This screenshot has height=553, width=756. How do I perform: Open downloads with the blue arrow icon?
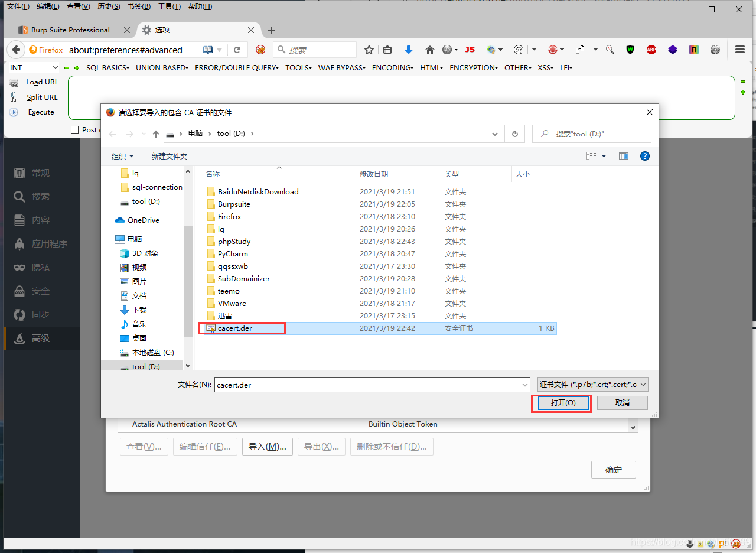pyautogui.click(x=408, y=50)
